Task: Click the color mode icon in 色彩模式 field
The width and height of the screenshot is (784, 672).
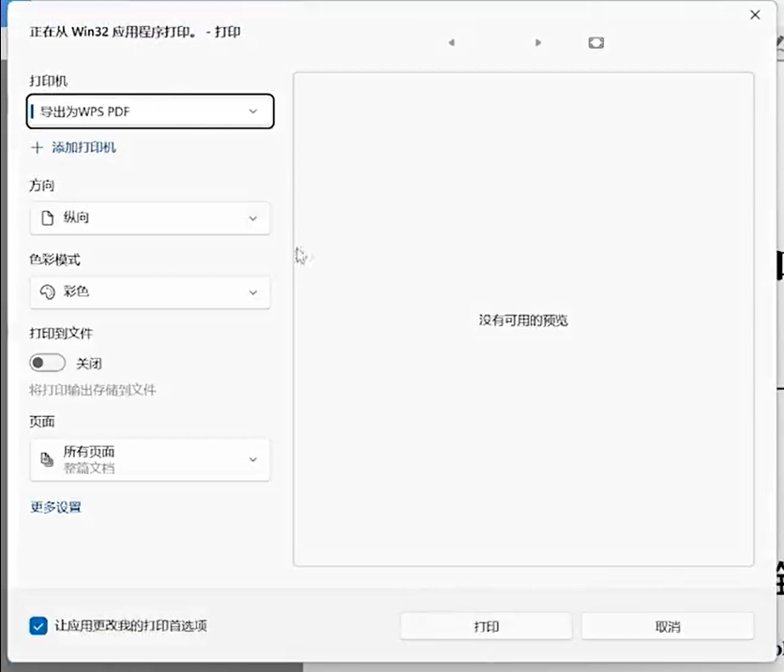Action: tap(49, 291)
